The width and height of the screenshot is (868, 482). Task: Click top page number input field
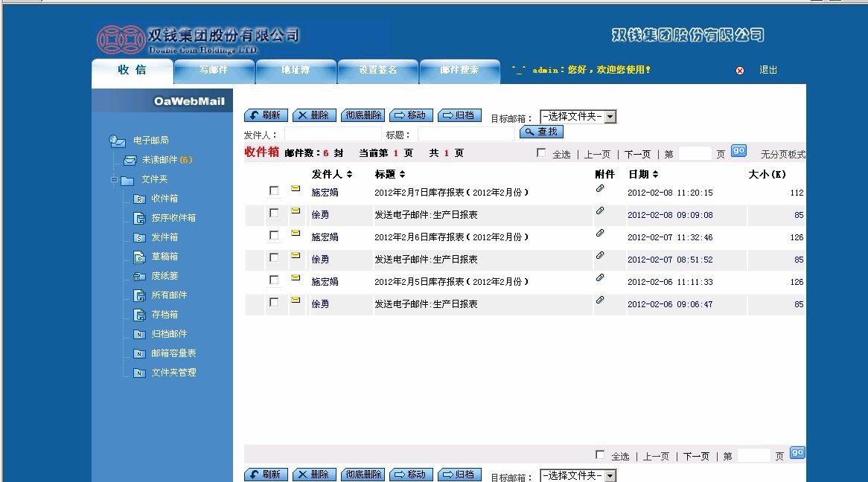tap(695, 153)
